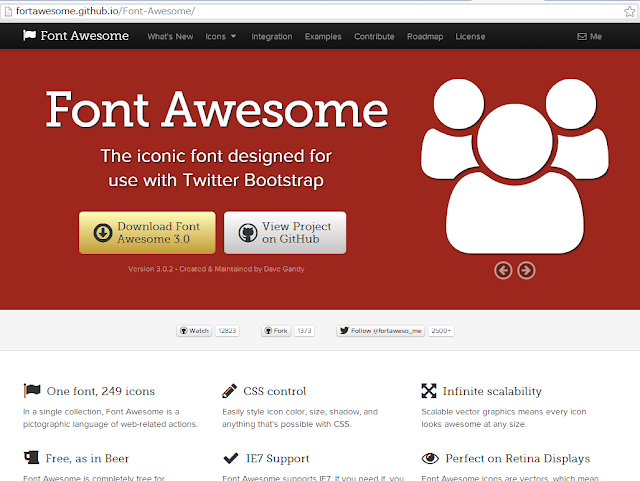Follow @fortaweso_me on Twitter
The width and height of the screenshot is (640, 481).
[380, 331]
